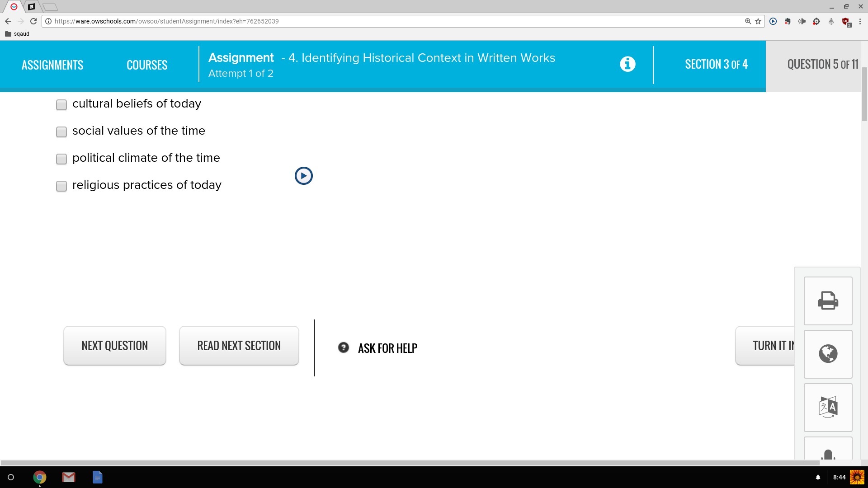Click the uBlock Origin shield icon
868x488 pixels.
(x=845, y=21)
